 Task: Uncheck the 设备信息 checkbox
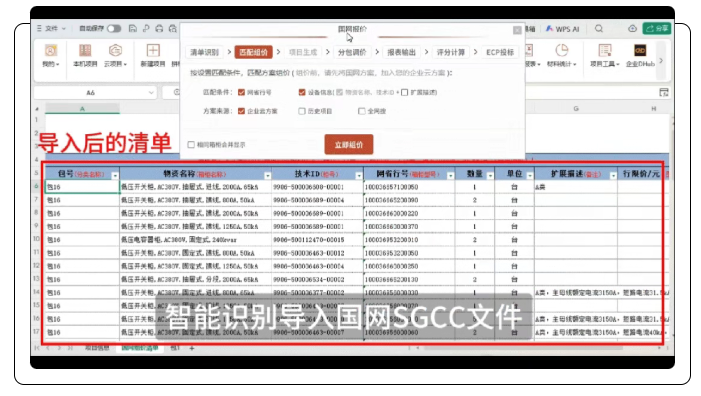[302, 93]
